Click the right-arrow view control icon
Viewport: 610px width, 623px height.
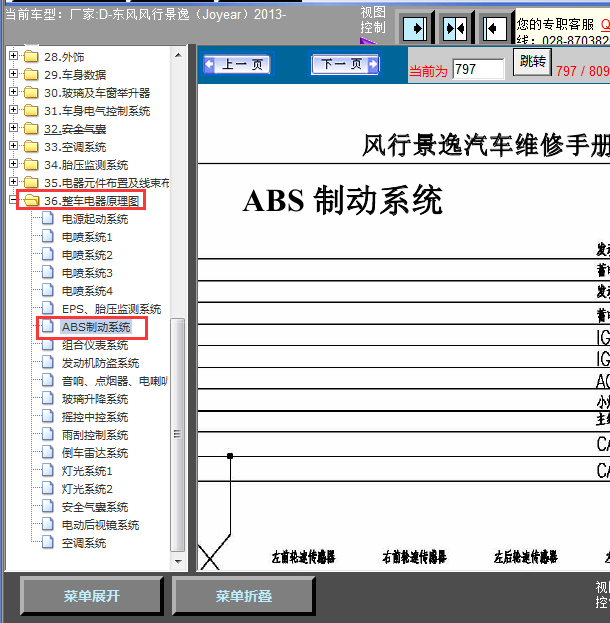[415, 28]
